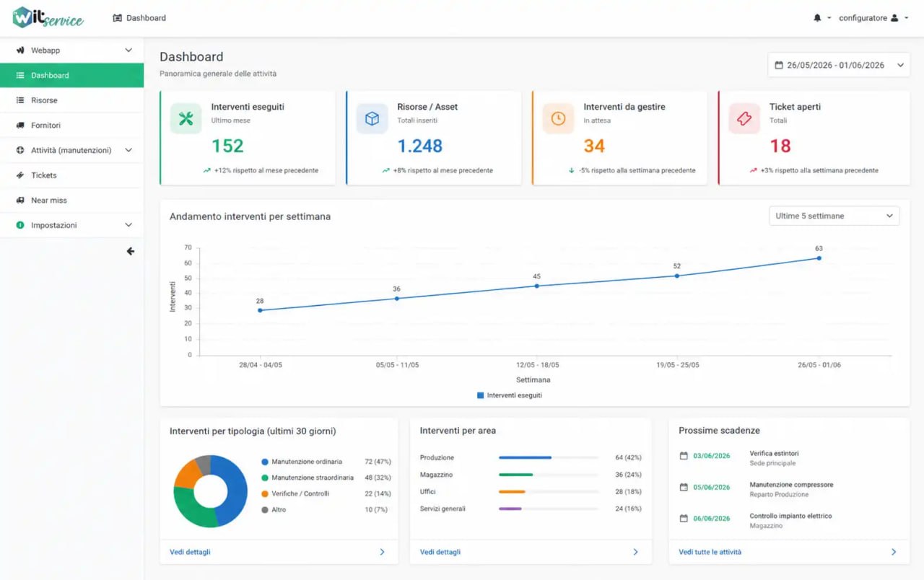Click the cube icon in Risorse / Asset card
This screenshot has height=580, width=924.
click(x=372, y=119)
